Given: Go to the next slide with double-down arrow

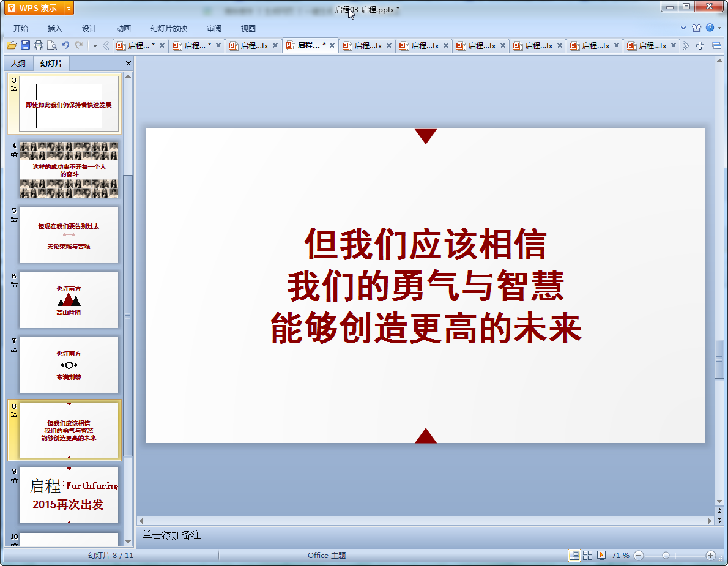Looking at the screenshot, I should point(719,520).
